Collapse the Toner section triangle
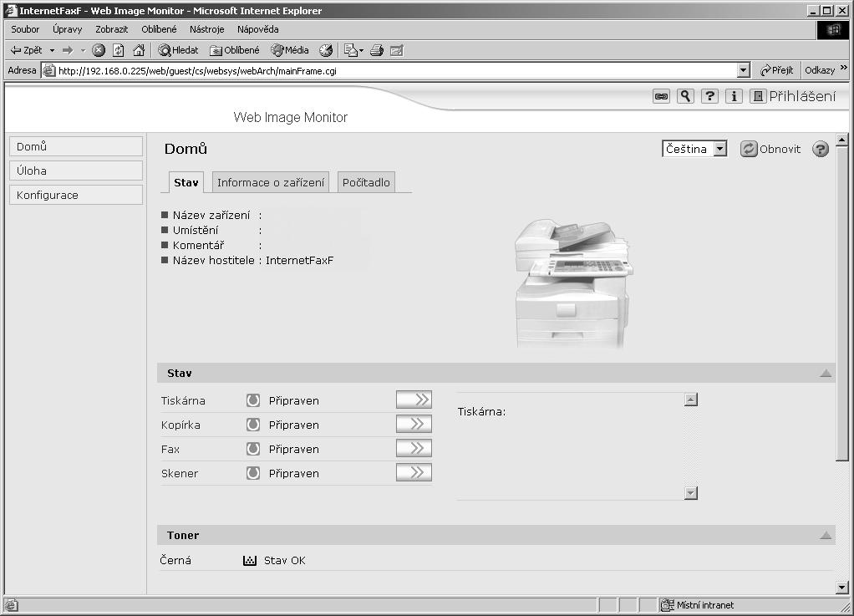 tap(826, 536)
